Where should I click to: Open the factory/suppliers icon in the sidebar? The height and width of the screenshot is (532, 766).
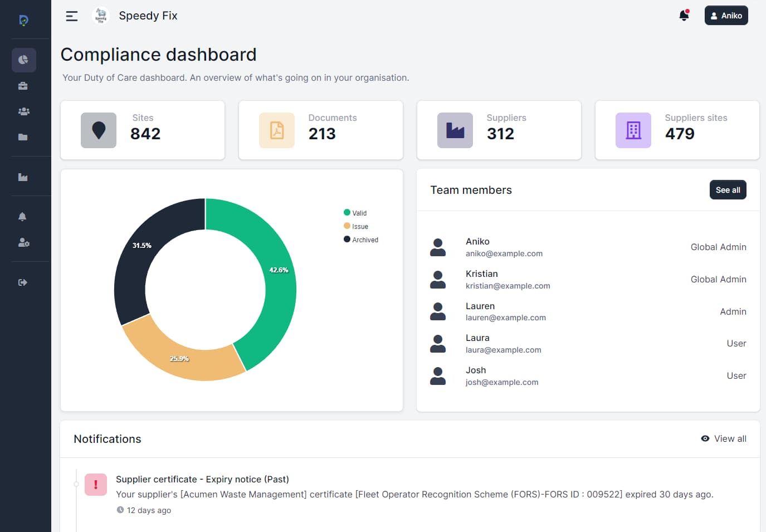23,177
